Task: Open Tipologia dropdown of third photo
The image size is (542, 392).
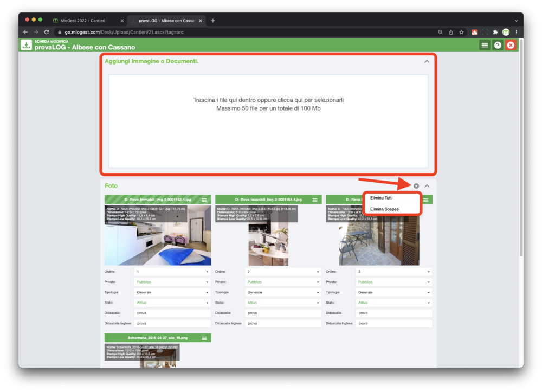Action: [393, 292]
